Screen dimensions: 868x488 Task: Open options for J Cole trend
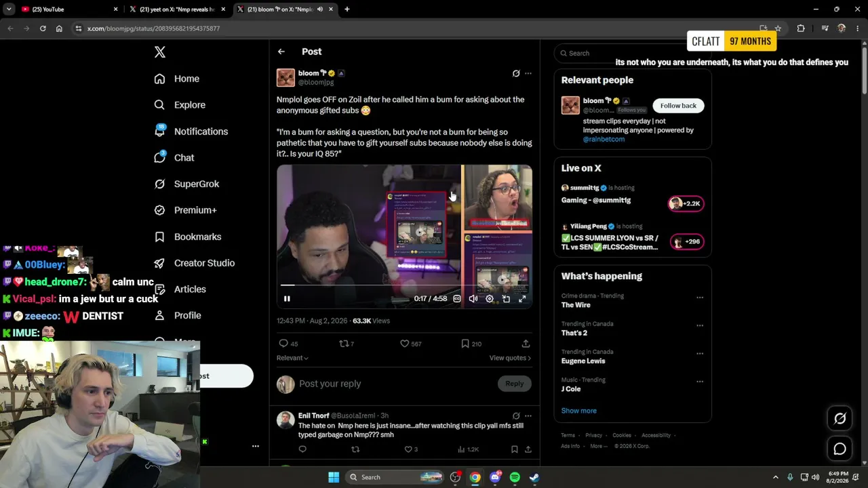tap(700, 382)
